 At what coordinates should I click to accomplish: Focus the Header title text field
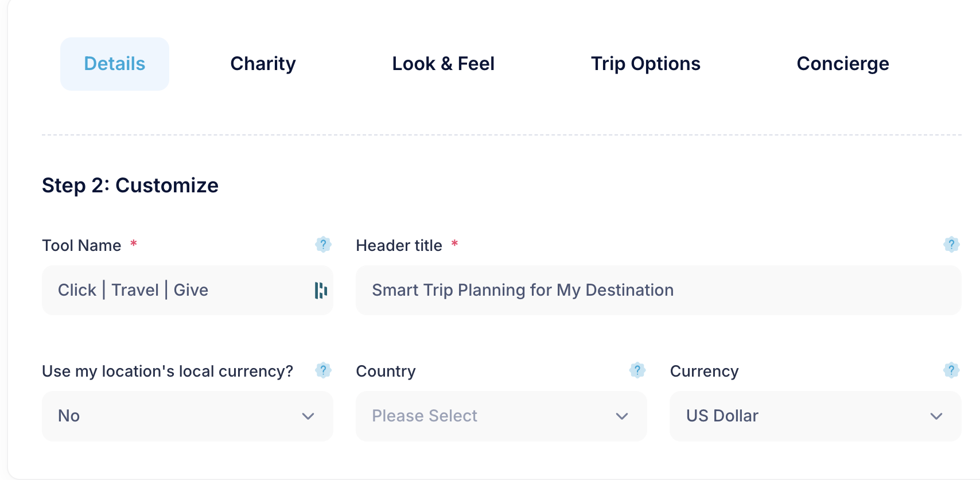[659, 291]
